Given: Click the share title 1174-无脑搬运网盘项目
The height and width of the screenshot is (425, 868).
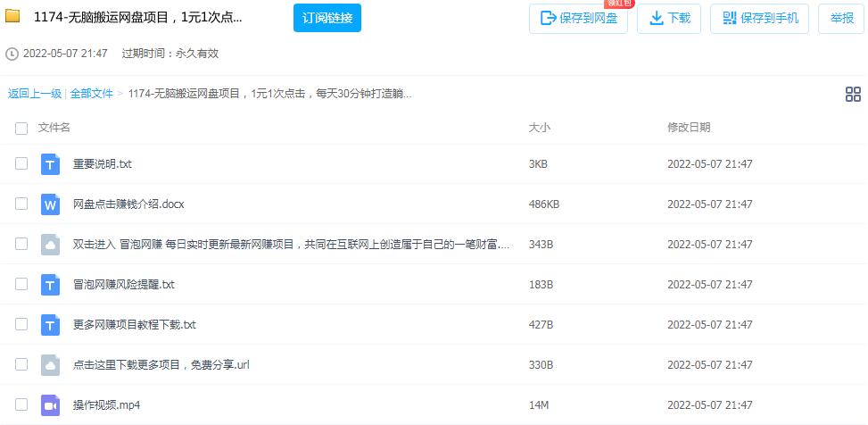Looking at the screenshot, I should tap(138, 17).
